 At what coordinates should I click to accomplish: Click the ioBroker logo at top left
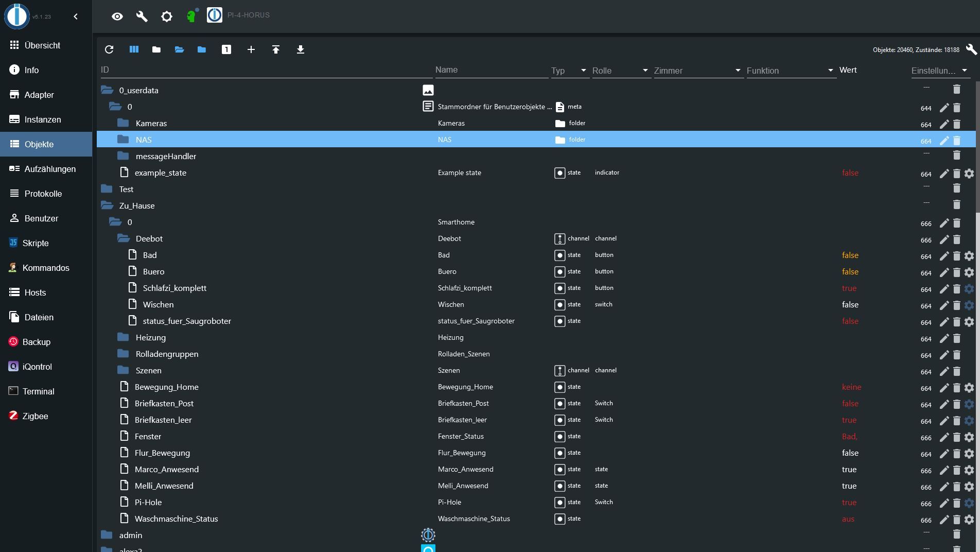pos(17,15)
